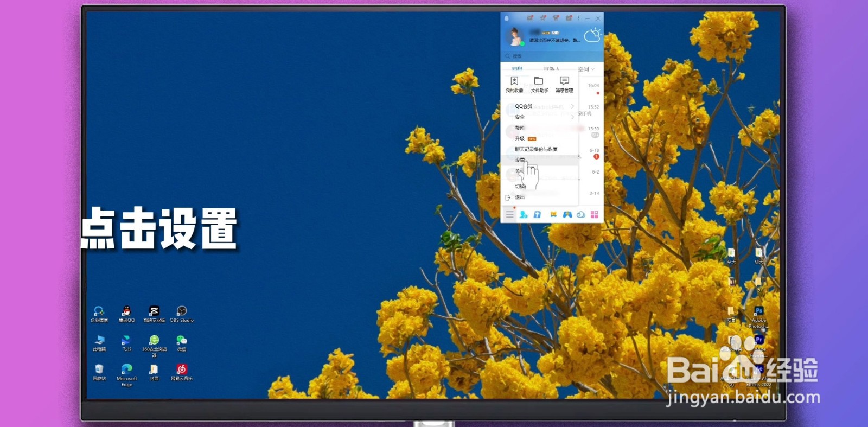868x427 pixels.
Task: Expand the QQ会员 submenu arrow
Action: pyautogui.click(x=572, y=106)
